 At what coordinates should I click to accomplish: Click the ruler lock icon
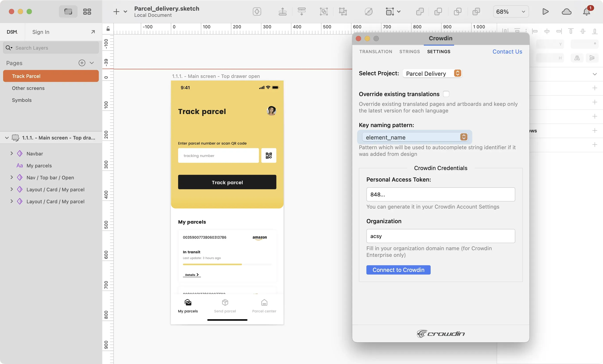pyautogui.click(x=108, y=29)
